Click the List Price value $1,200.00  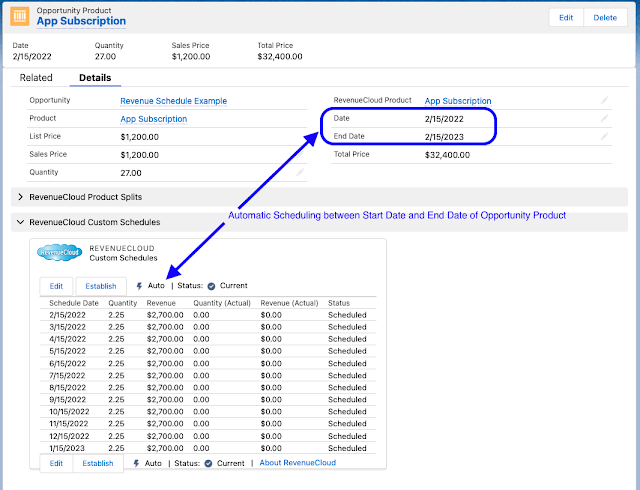[140, 137]
